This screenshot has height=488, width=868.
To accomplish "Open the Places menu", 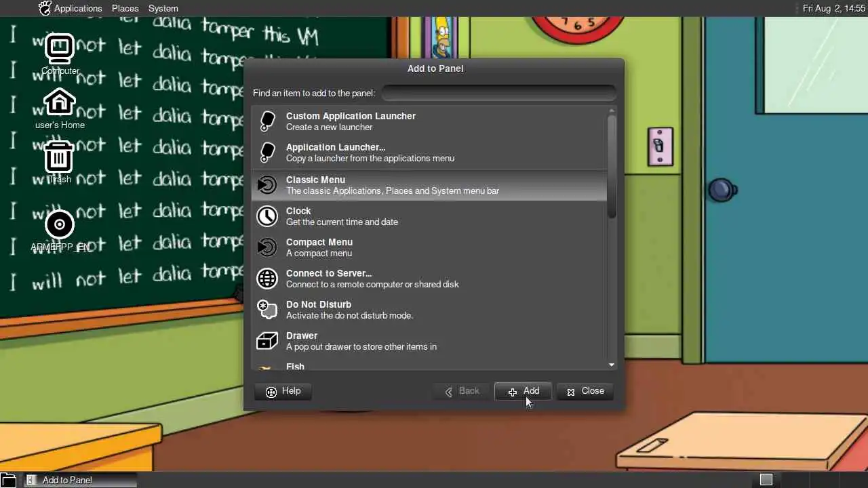I will click(x=125, y=8).
